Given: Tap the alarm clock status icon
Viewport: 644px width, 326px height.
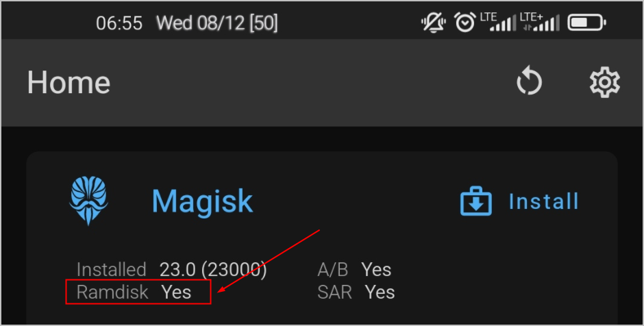Looking at the screenshot, I should pos(465,22).
